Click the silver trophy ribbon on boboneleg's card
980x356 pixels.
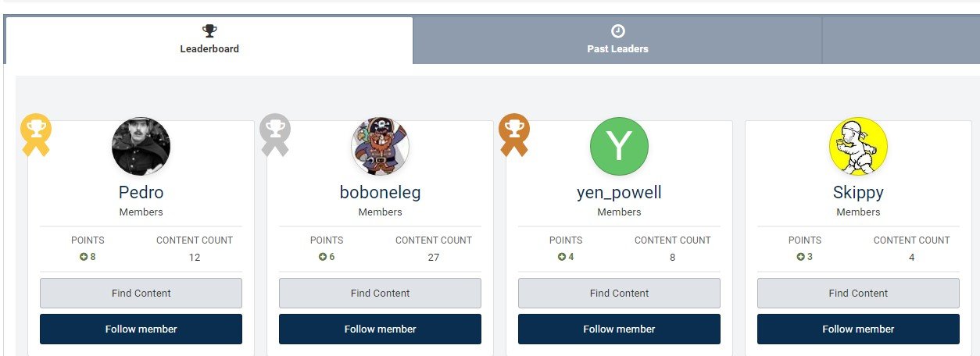coord(274,135)
